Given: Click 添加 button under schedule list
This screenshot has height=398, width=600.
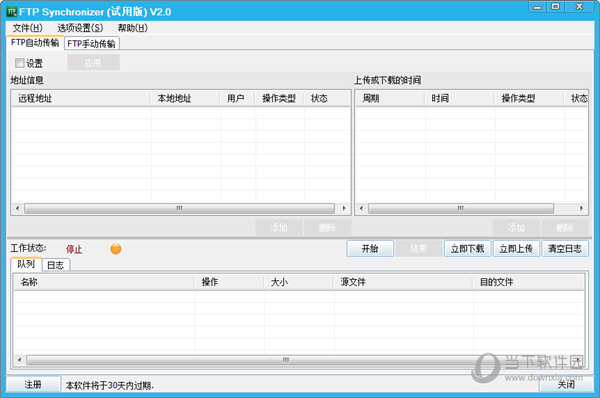Looking at the screenshot, I should coord(516,228).
